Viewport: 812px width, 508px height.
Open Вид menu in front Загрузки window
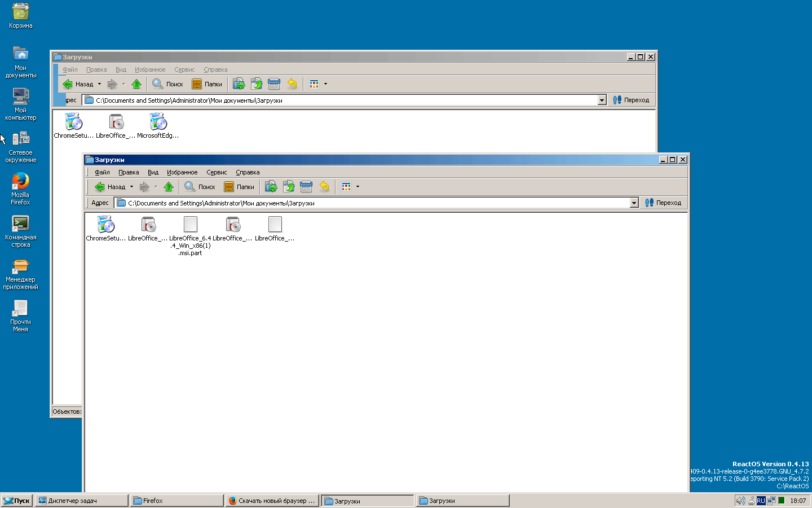click(x=153, y=172)
